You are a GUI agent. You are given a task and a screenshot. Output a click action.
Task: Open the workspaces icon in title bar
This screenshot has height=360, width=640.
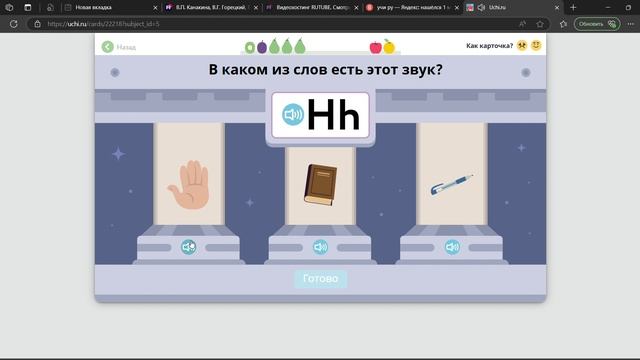click(x=9, y=7)
